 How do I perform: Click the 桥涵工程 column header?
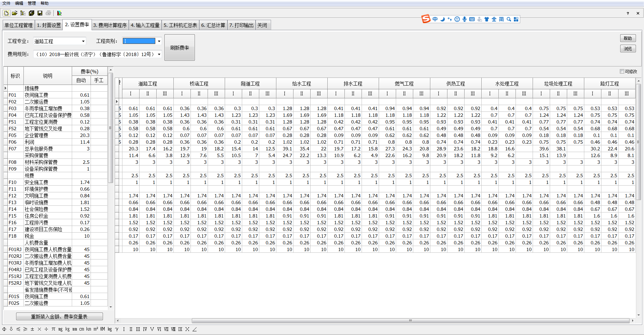point(199,84)
